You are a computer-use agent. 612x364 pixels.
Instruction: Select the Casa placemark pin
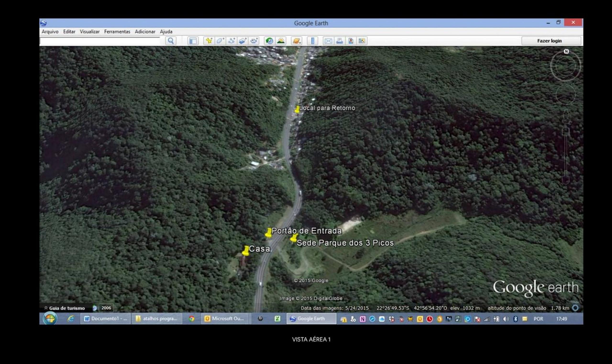[x=246, y=251]
